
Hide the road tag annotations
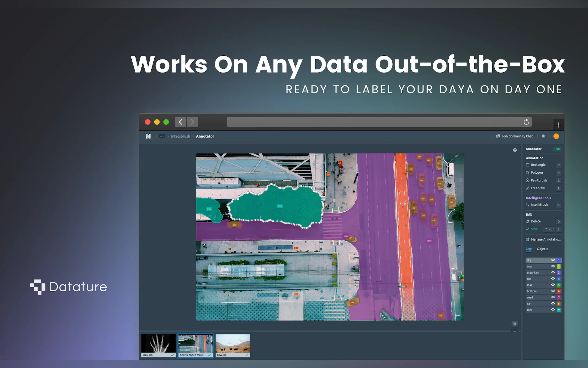click(x=553, y=297)
